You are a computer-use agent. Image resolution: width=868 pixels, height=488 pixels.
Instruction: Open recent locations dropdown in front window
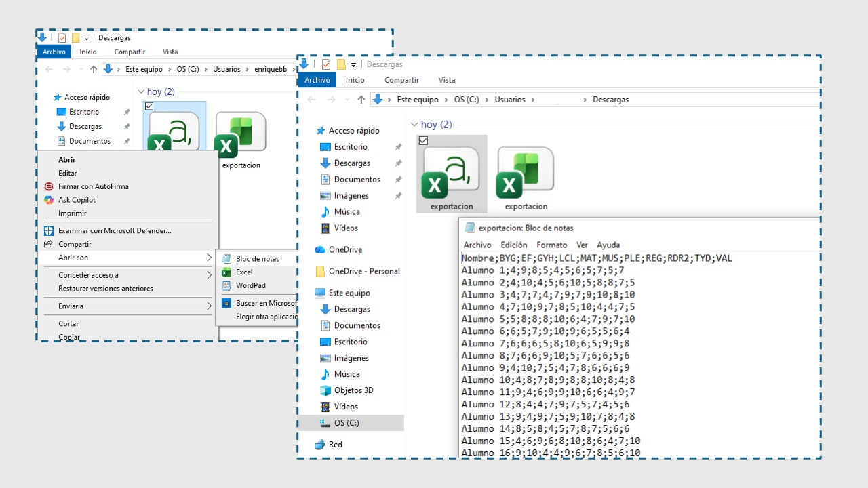click(347, 100)
